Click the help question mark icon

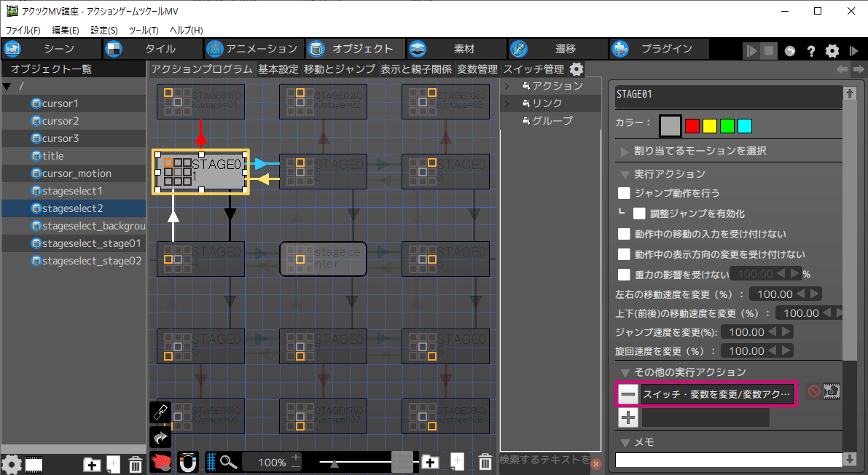click(x=810, y=51)
